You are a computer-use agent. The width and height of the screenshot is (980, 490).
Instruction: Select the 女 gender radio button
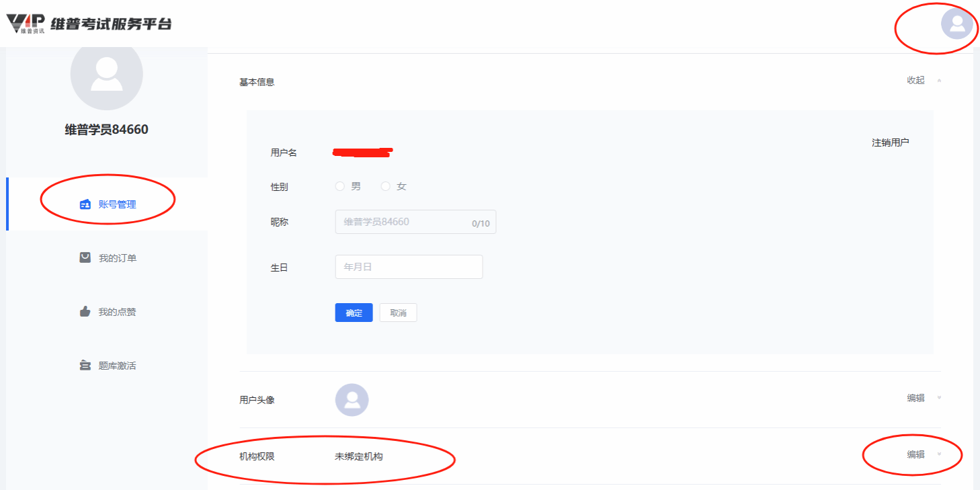(386, 186)
